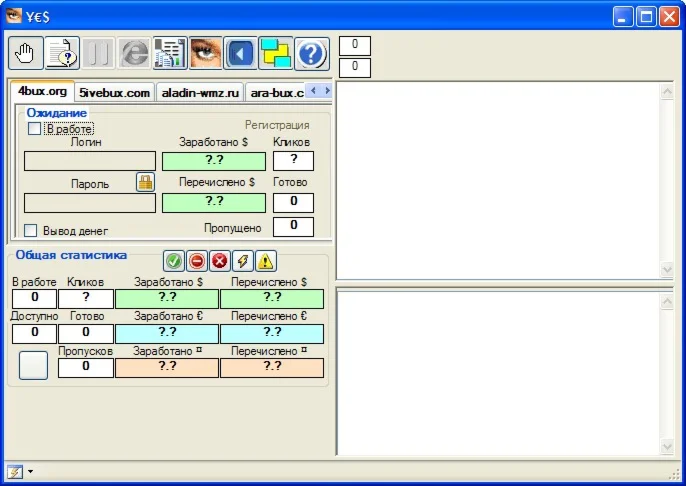The width and height of the screenshot is (686, 486).
Task: Click the Кликов value box in tab panel
Action: coord(294,161)
